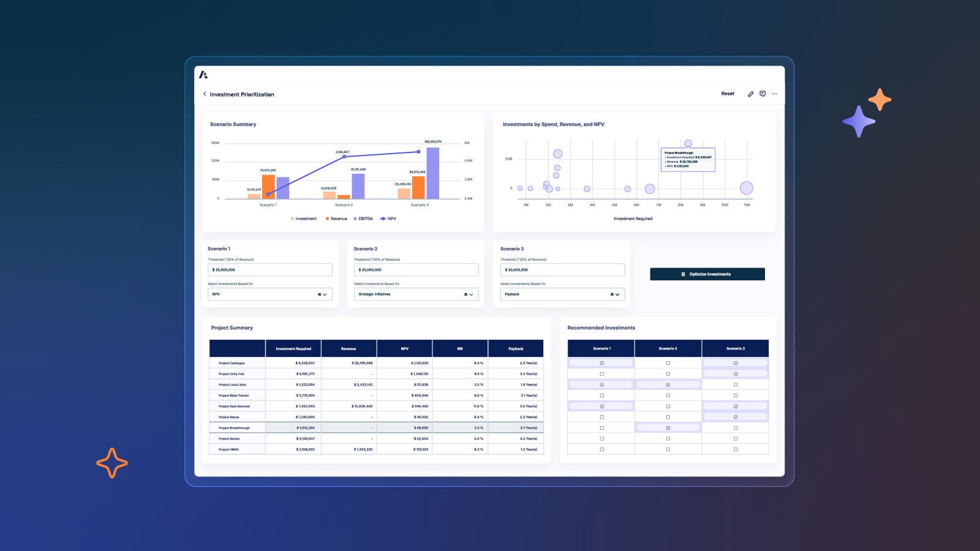Select the Project Breakthrough row label
Viewport: 980px width, 551px height.
click(234, 428)
